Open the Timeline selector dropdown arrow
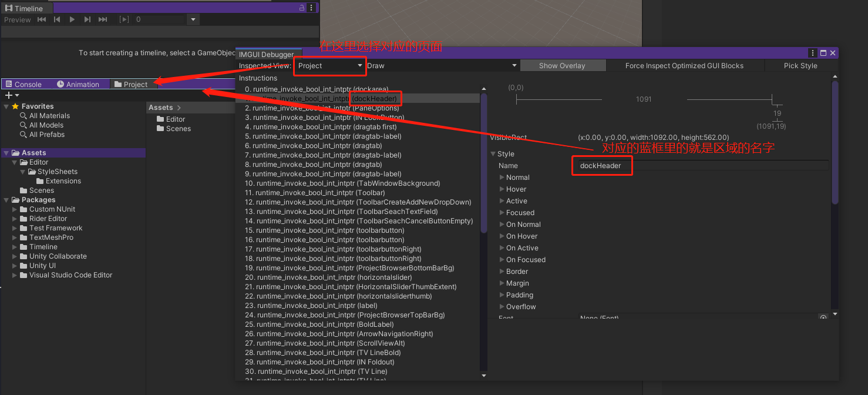The width and height of the screenshot is (868, 395). click(x=193, y=19)
